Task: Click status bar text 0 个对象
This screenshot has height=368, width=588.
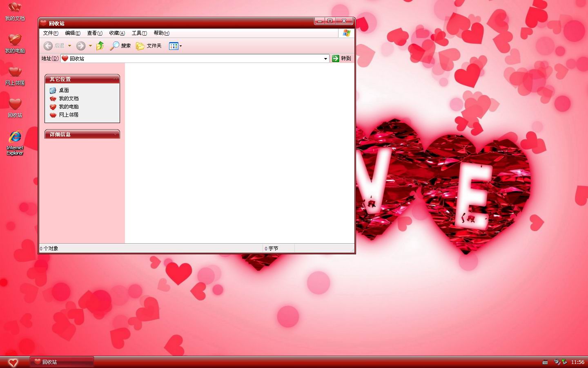Action: click(49, 248)
